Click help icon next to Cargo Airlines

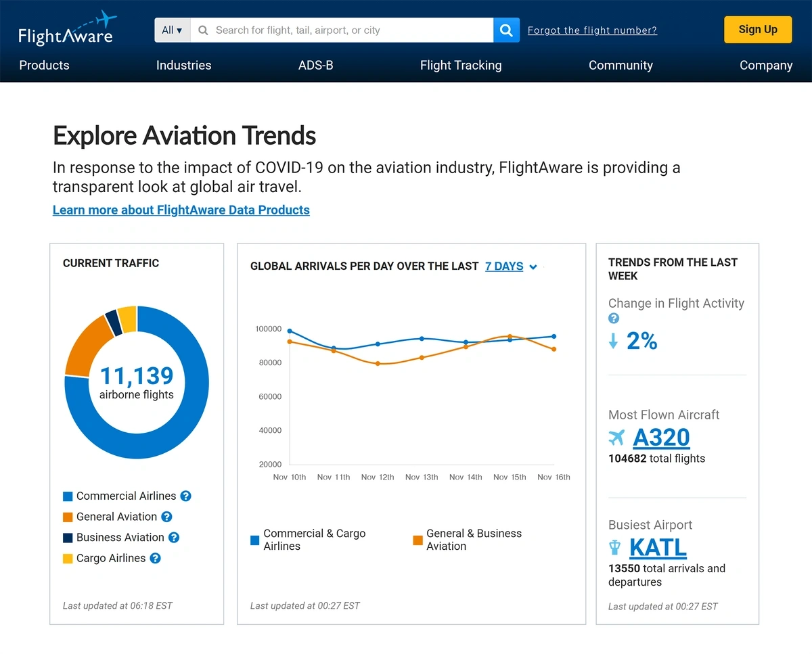coord(155,558)
